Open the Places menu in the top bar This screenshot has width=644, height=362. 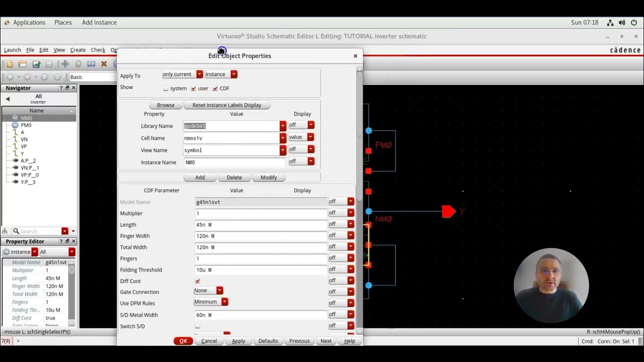[x=63, y=23]
